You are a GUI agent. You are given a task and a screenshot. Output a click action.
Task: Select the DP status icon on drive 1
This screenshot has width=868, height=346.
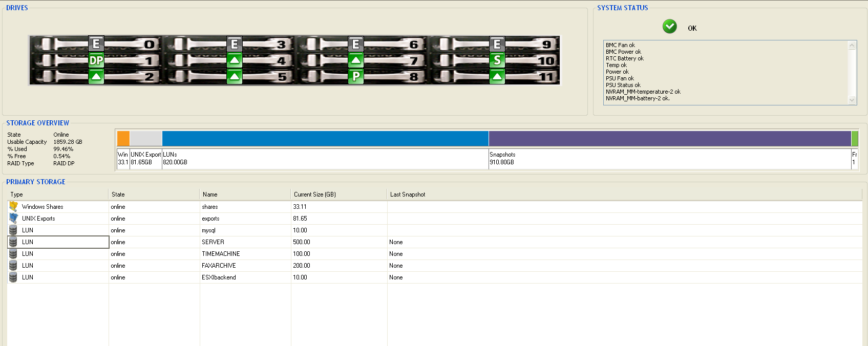pos(96,60)
